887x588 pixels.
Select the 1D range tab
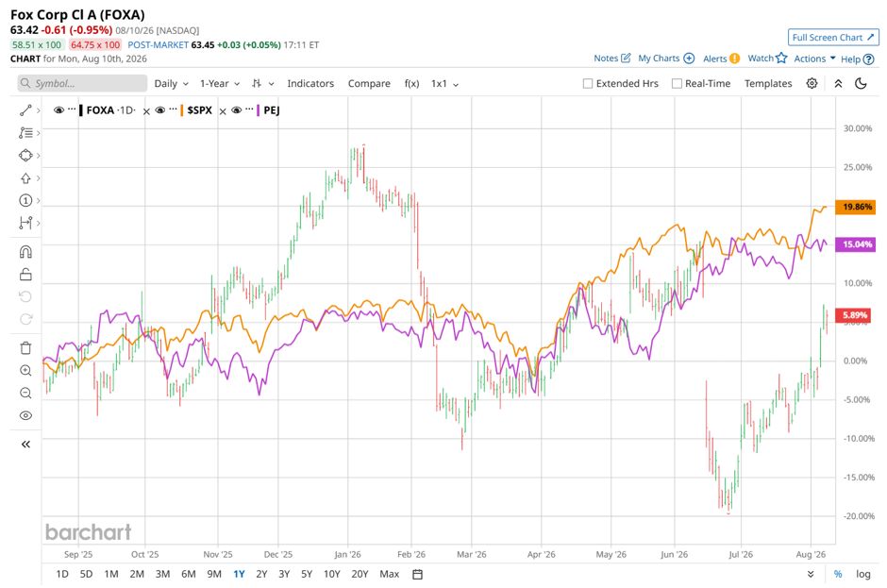tap(62, 574)
